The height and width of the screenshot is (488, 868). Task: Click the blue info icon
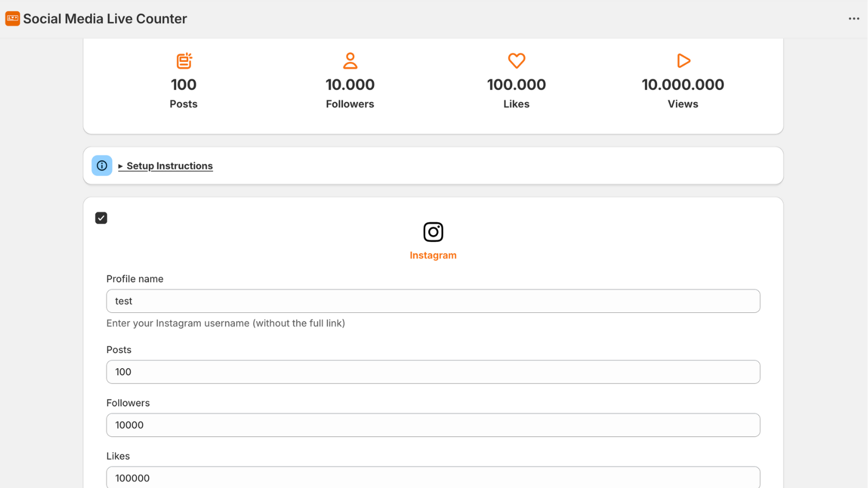[102, 166]
